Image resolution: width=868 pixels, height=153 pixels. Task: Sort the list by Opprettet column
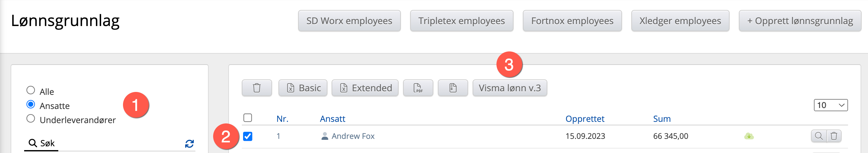click(x=585, y=119)
